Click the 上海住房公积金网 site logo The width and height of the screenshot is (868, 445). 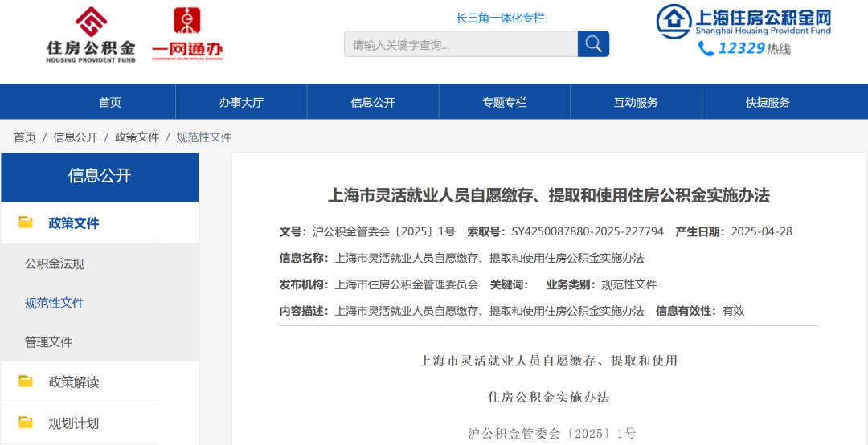click(x=743, y=22)
